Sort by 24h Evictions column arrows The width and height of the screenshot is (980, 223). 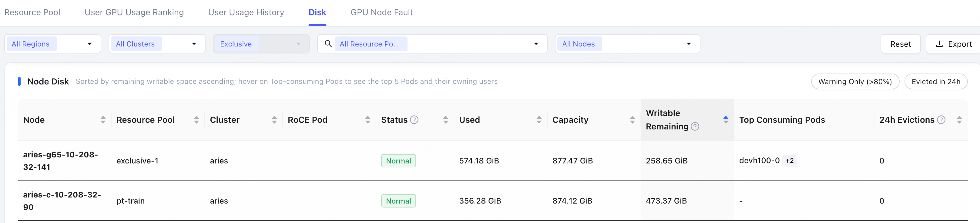point(959,120)
